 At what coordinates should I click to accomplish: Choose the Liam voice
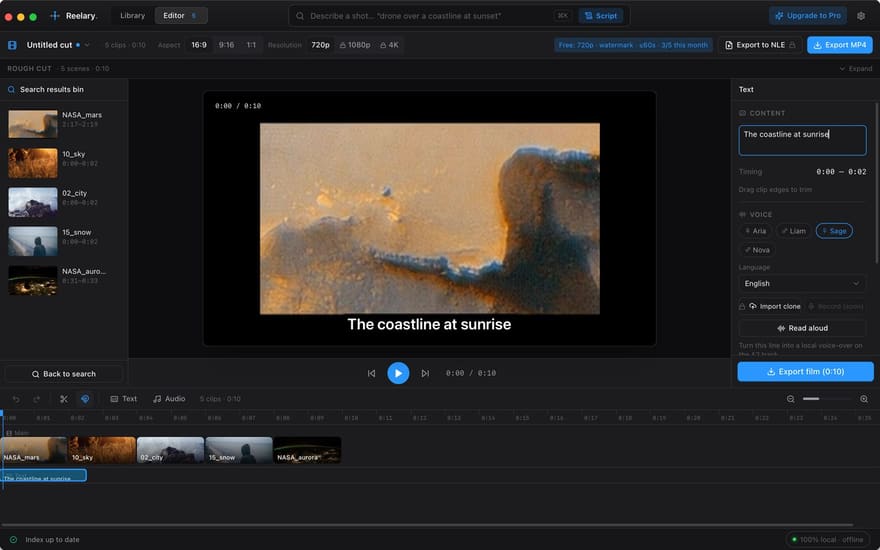(x=794, y=231)
